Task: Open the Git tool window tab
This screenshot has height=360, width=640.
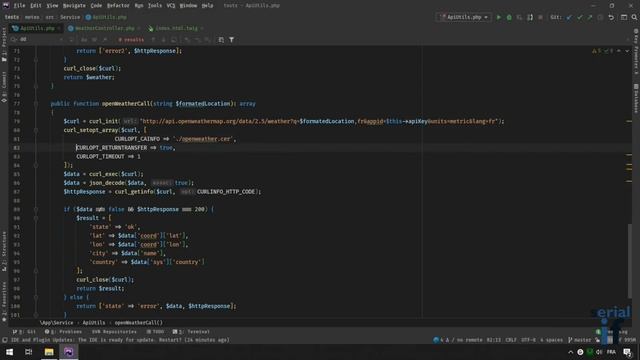Action: pyautogui.click(x=24, y=332)
